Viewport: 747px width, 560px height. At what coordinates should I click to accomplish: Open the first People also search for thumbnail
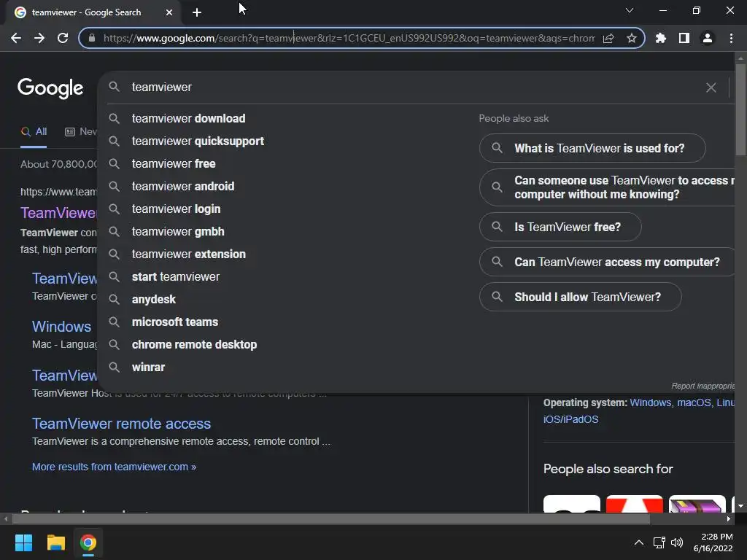pyautogui.click(x=572, y=504)
